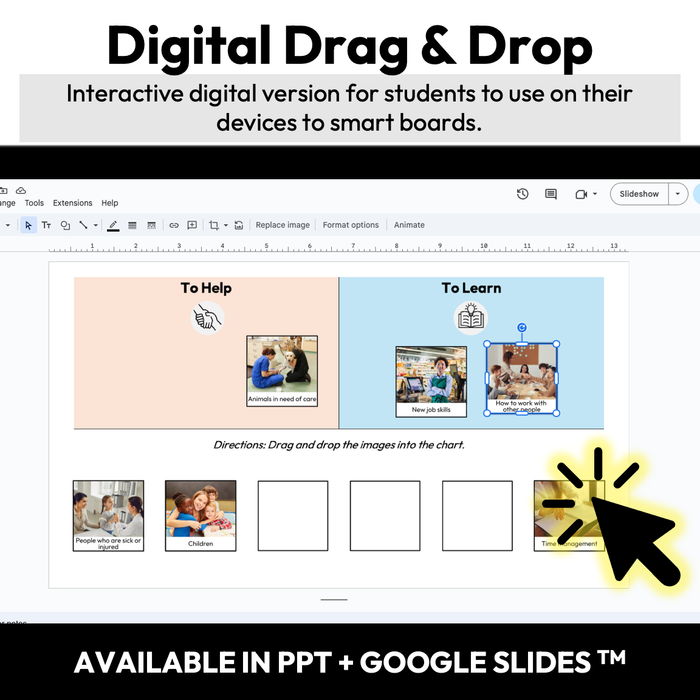Select the 'Children' image card
Image resolution: width=700 pixels, height=700 pixels.
coord(200,516)
